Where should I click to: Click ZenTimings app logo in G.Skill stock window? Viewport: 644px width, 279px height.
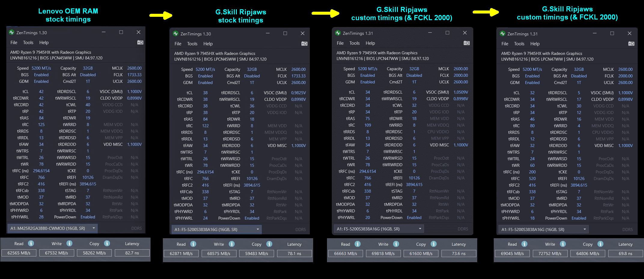pos(176,34)
